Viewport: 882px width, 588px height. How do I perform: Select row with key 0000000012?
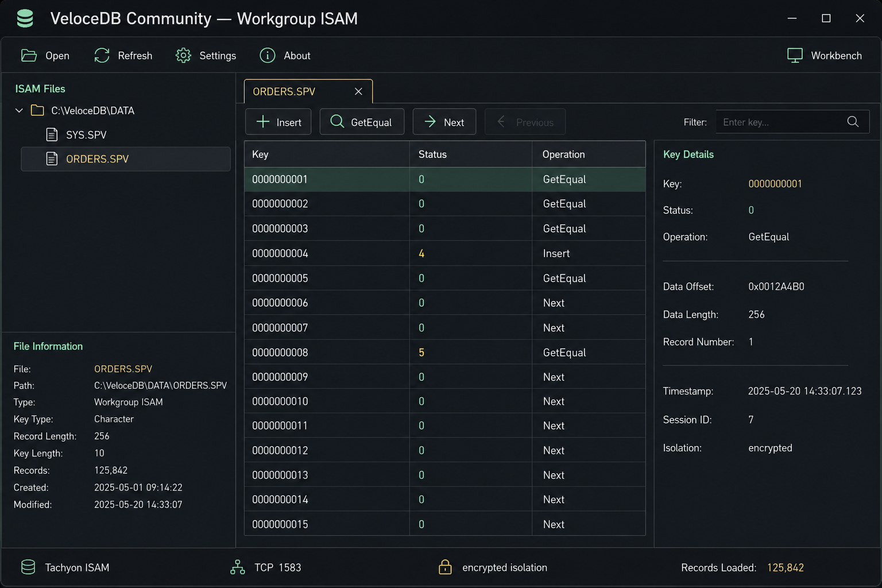click(x=445, y=450)
